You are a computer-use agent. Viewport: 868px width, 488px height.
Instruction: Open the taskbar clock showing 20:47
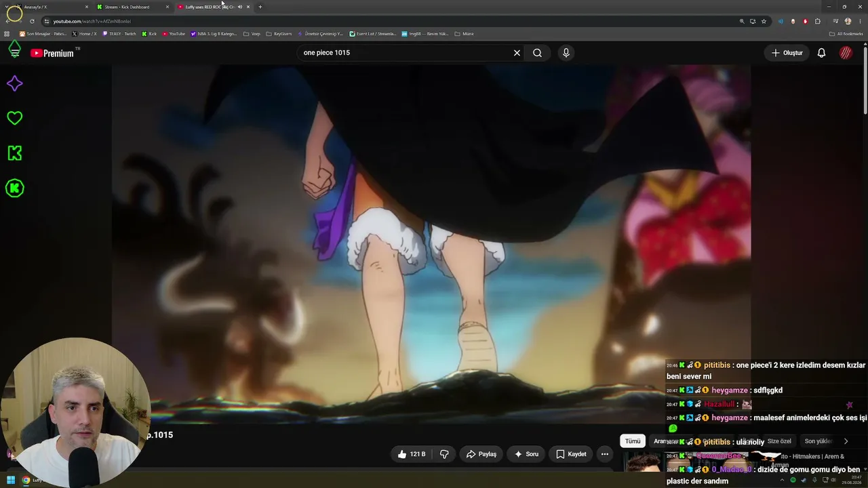[851, 481]
